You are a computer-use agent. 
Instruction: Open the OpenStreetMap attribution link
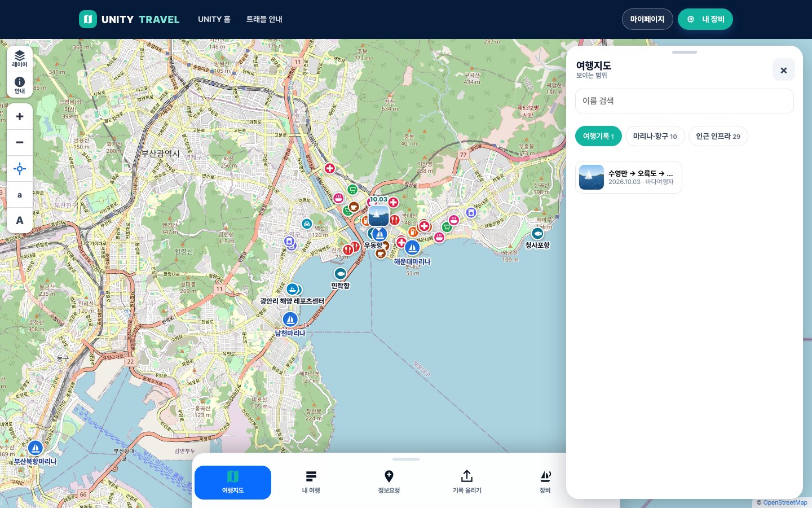[785, 502]
